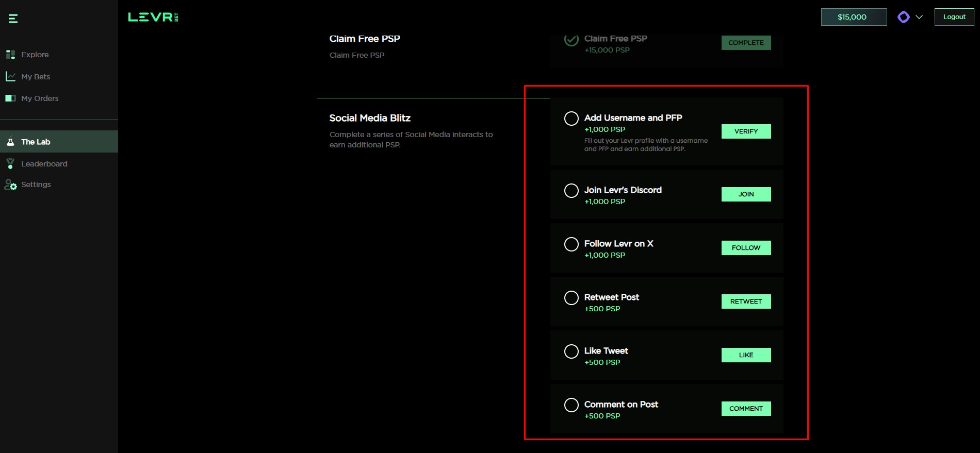Click the Logout button
The width and height of the screenshot is (980, 453).
coord(954,17)
